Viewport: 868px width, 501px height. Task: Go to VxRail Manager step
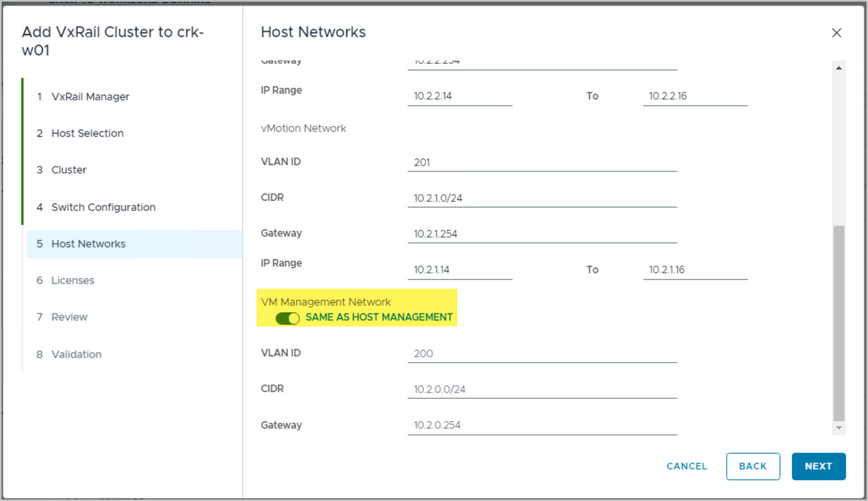(x=90, y=97)
